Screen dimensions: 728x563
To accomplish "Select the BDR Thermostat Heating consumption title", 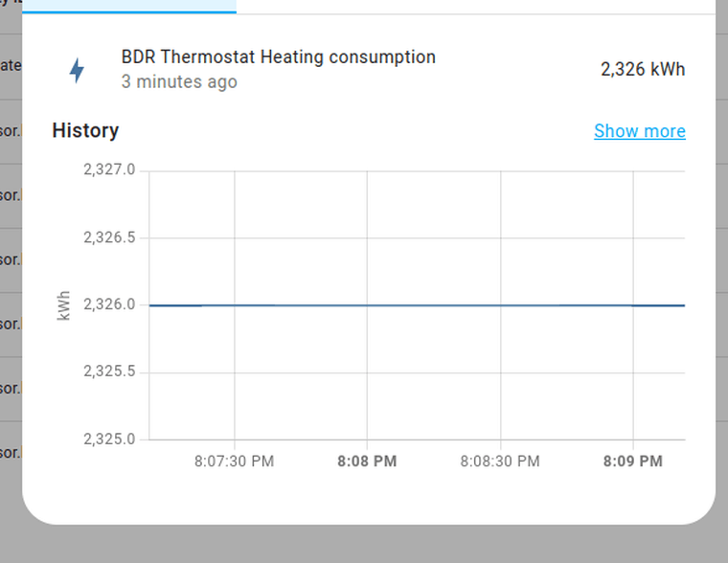I will 279,57.
